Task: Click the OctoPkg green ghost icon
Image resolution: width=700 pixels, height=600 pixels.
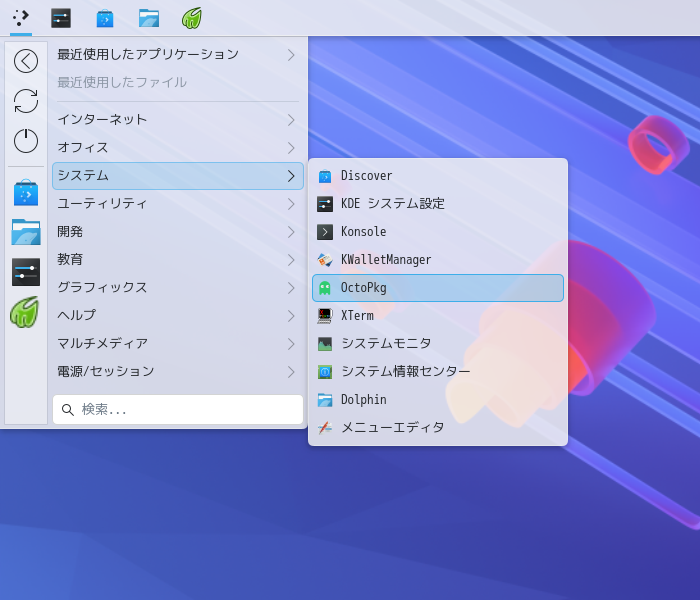Action: [325, 288]
